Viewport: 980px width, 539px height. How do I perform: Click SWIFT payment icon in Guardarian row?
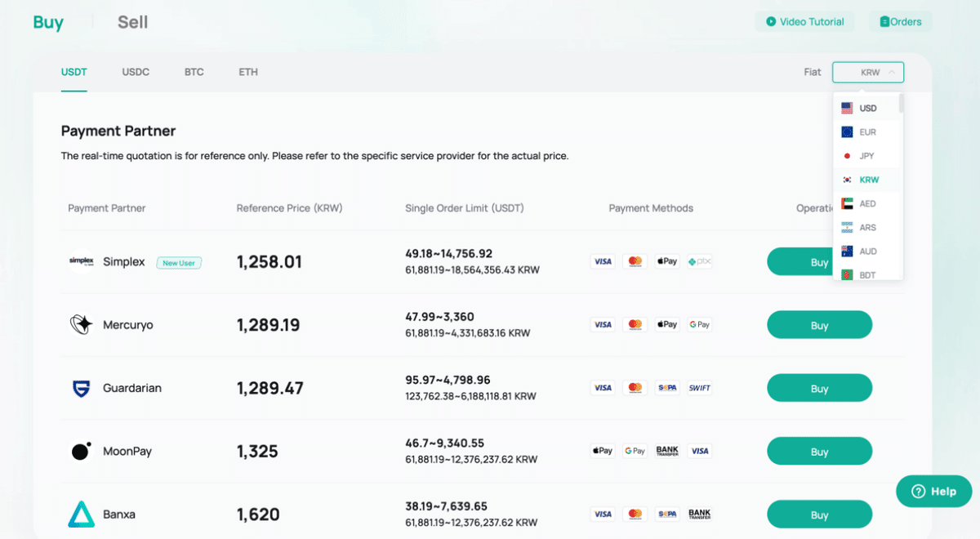[x=699, y=388]
